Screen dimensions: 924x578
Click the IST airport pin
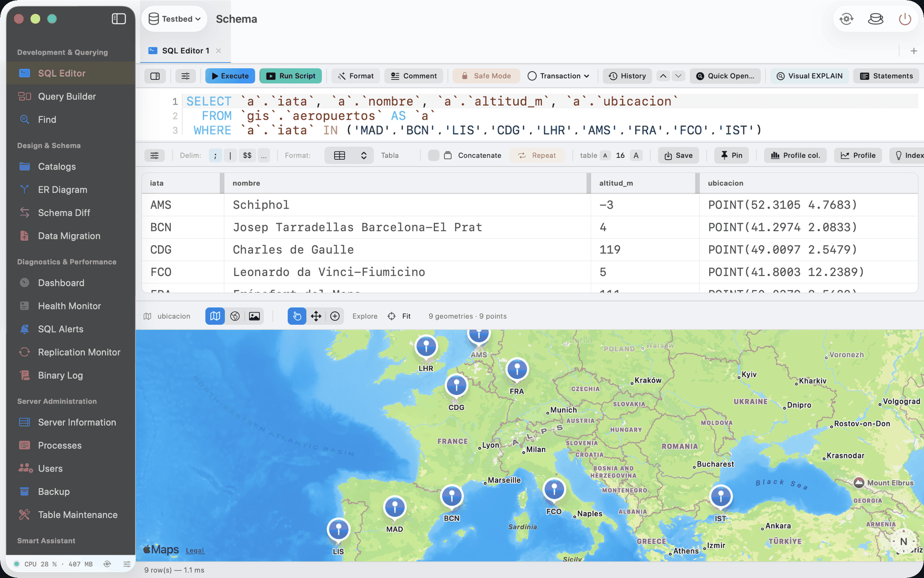coord(721,497)
